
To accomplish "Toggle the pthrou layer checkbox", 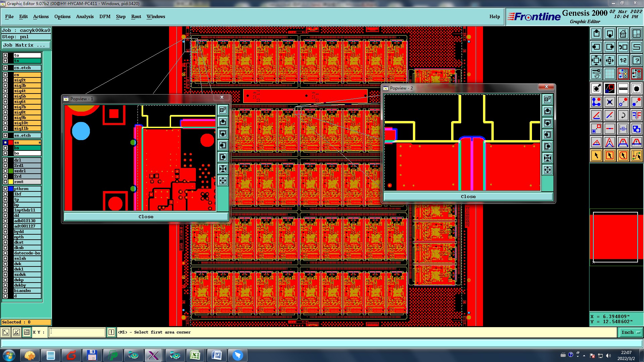I will (x=5, y=189).
